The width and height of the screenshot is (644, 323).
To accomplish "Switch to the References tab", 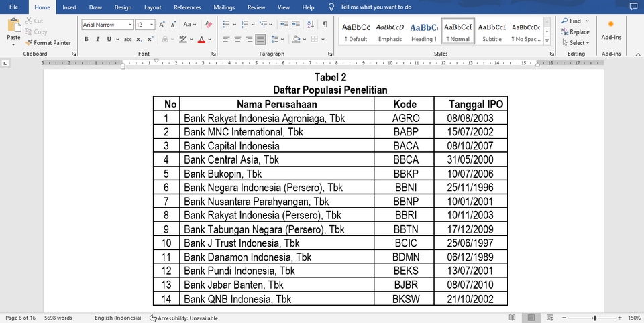I will point(187,7).
